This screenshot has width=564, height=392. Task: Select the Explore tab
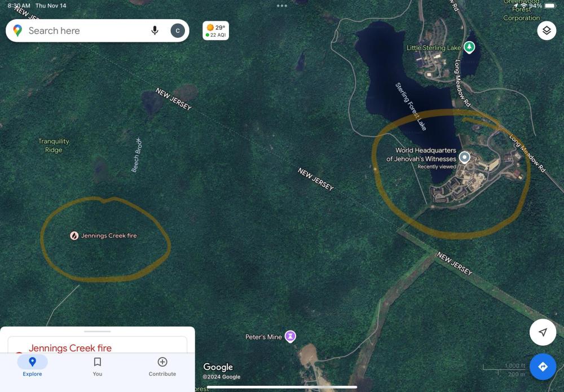click(32, 367)
